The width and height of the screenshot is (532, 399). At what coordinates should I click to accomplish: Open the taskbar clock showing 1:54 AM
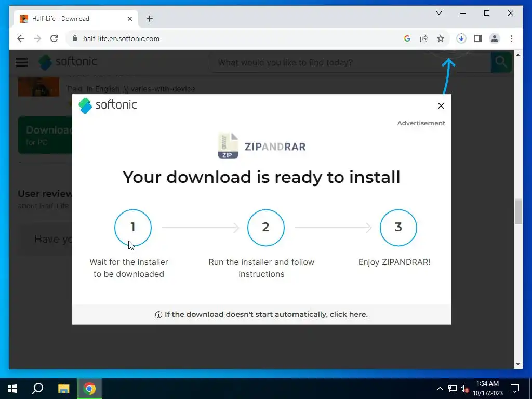point(487,389)
